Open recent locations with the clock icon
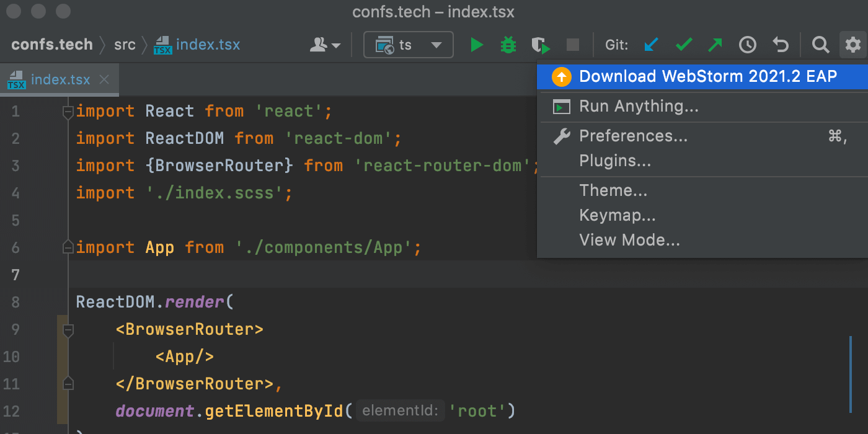Image resolution: width=868 pixels, height=434 pixels. point(747,44)
